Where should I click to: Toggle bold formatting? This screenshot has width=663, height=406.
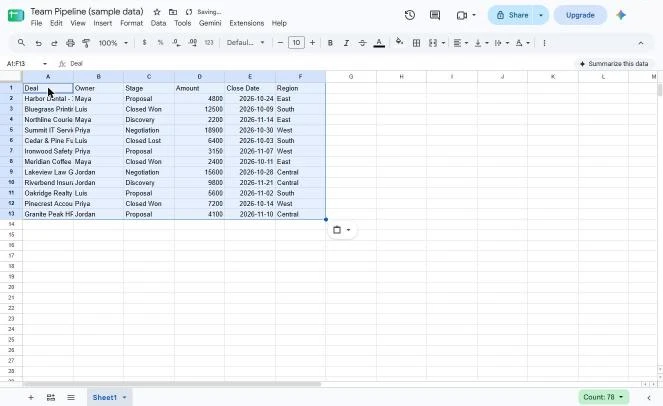(330, 43)
